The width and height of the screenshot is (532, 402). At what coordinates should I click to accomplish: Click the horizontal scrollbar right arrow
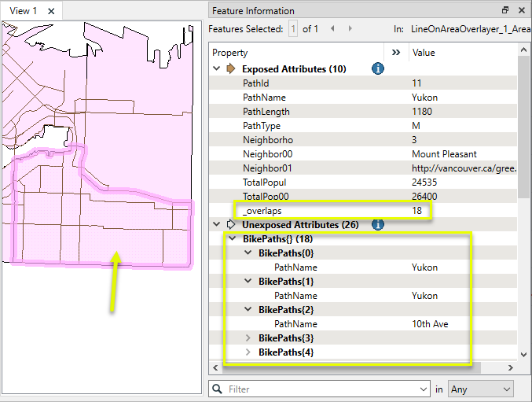[513, 368]
